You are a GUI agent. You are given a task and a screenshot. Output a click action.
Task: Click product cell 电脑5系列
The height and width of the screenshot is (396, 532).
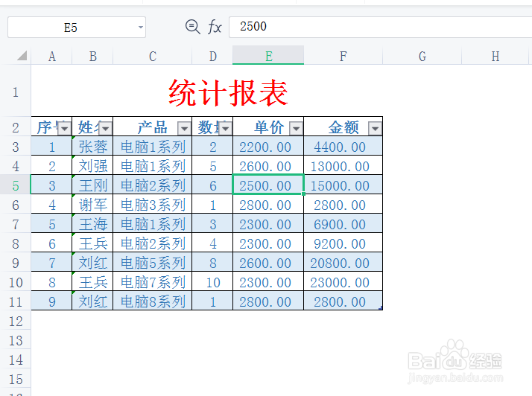pyautogui.click(x=153, y=263)
